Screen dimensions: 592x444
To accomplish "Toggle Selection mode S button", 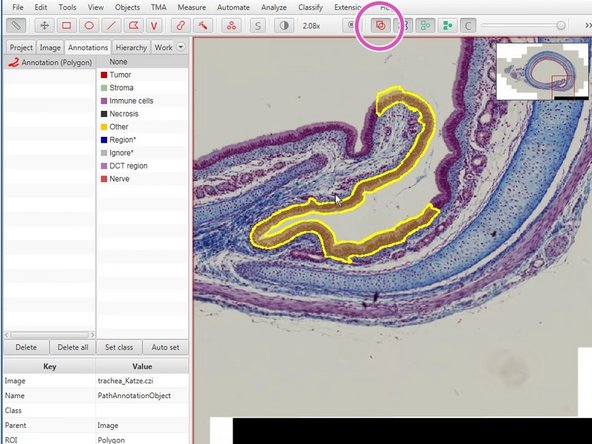I will pyautogui.click(x=258, y=26).
